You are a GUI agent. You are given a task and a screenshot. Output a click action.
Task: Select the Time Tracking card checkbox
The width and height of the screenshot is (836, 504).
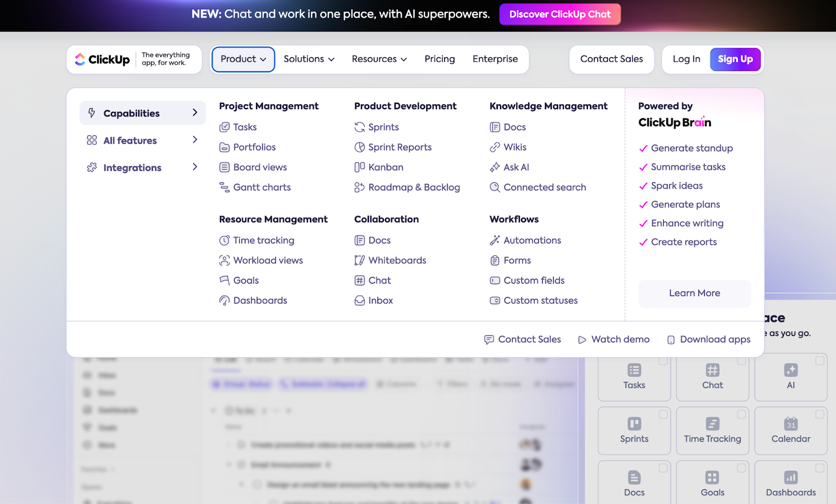pyautogui.click(x=741, y=415)
